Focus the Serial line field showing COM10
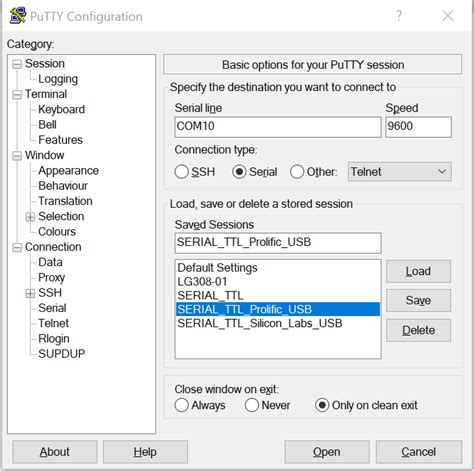This screenshot has width=474, height=471. [x=278, y=127]
